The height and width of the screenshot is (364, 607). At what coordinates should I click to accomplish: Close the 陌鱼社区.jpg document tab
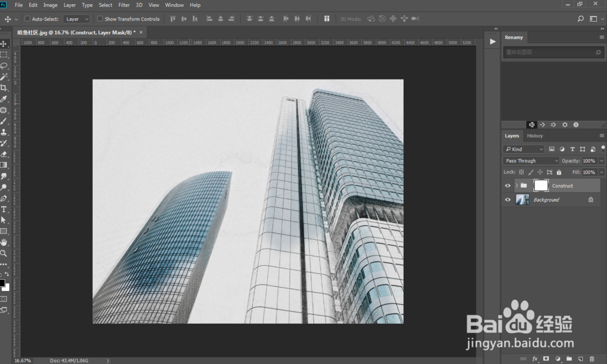pos(141,33)
